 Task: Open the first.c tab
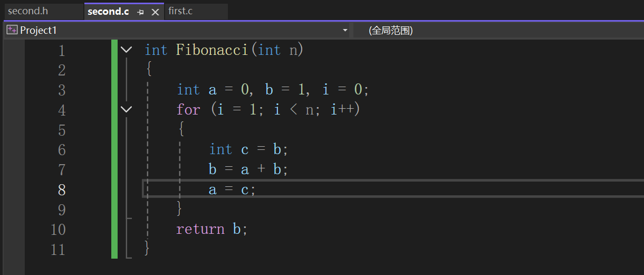(x=180, y=11)
